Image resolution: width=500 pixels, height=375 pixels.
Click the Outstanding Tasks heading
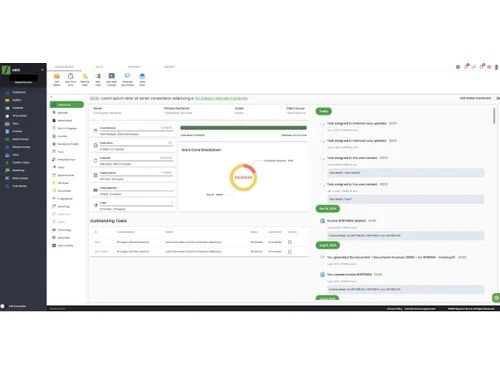pos(108,221)
